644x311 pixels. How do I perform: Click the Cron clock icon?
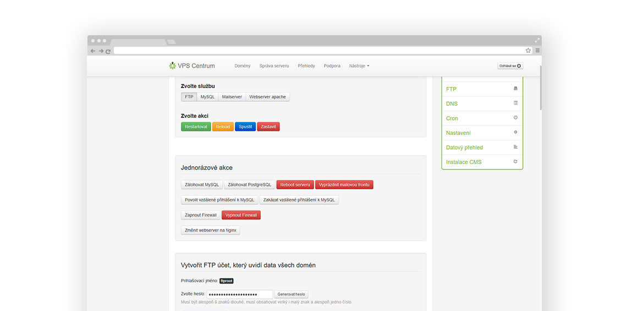pos(515,118)
